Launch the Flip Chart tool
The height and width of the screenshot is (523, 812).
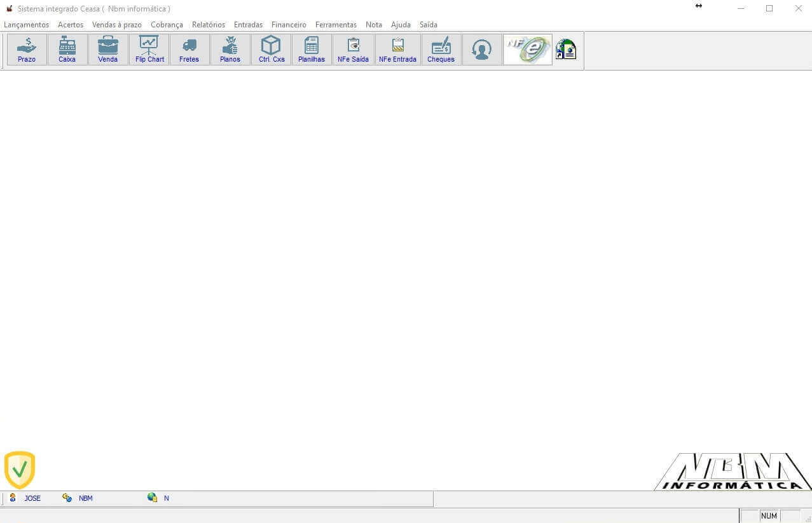[x=149, y=50]
